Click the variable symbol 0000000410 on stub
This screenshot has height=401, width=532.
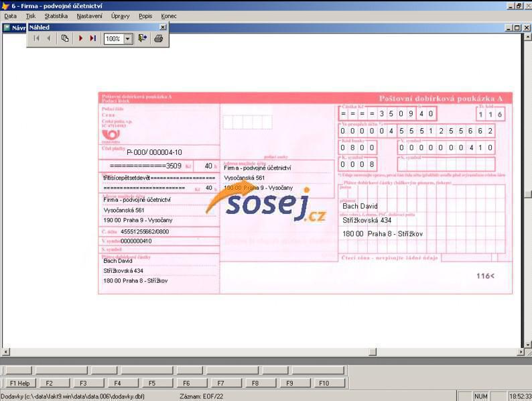click(x=136, y=241)
